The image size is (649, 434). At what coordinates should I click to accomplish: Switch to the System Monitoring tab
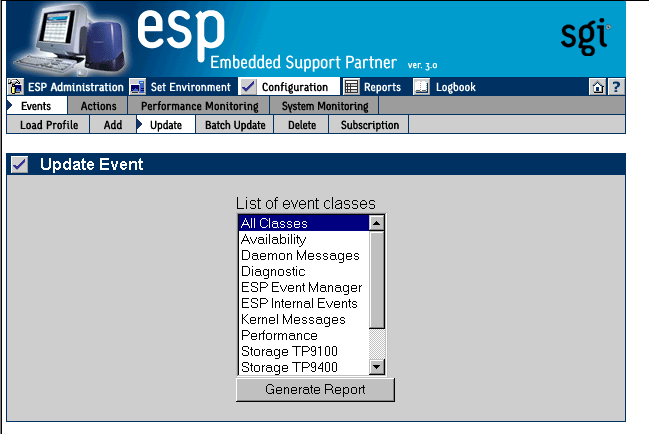325,106
